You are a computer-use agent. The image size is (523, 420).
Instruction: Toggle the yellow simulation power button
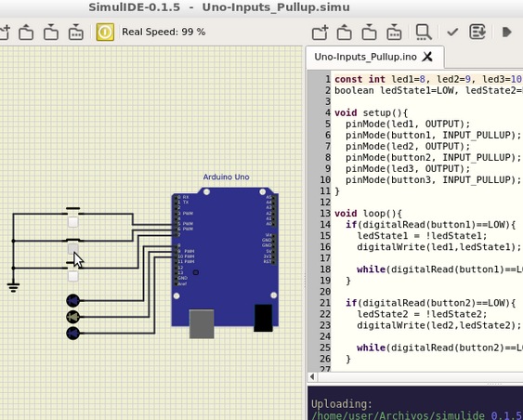[105, 32]
